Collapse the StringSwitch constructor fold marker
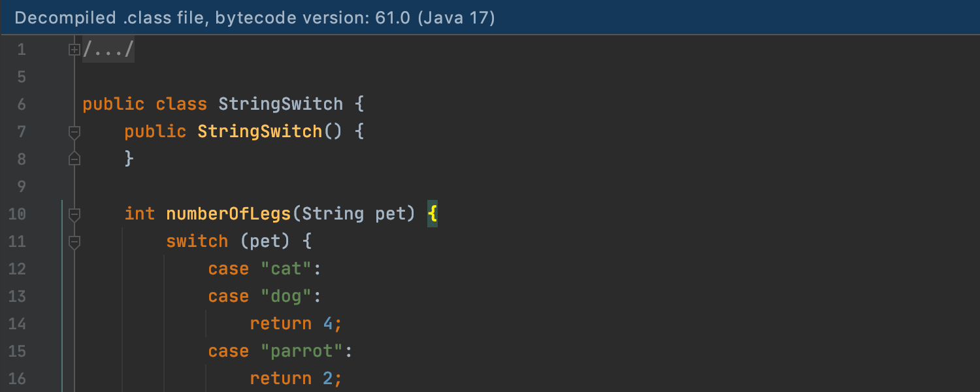 [x=74, y=132]
